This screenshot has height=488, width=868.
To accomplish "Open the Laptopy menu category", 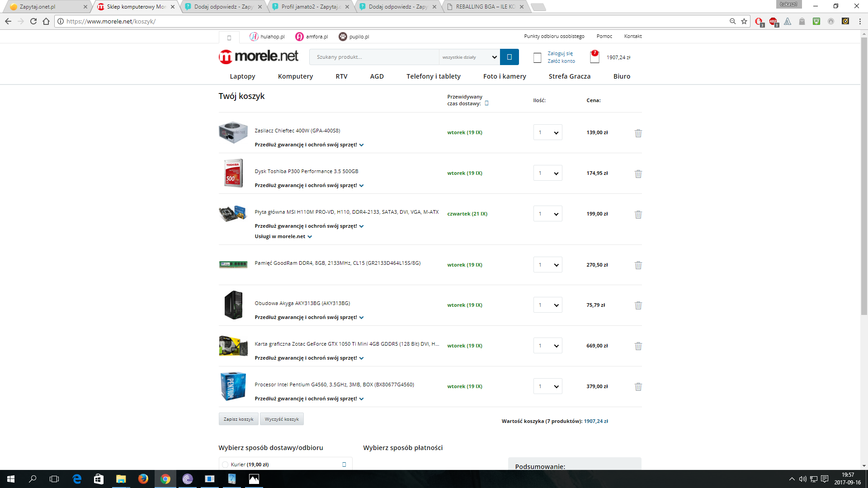I will pyautogui.click(x=242, y=76).
